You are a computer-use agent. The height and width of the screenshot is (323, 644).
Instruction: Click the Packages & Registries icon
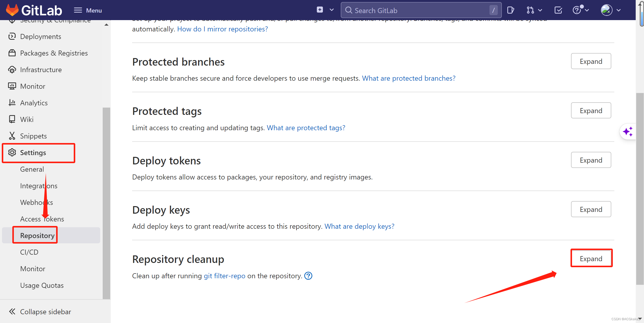pyautogui.click(x=12, y=53)
